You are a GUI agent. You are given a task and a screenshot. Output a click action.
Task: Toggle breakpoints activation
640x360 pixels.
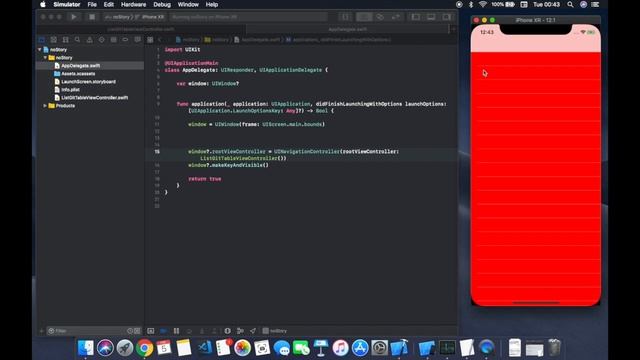point(163,331)
